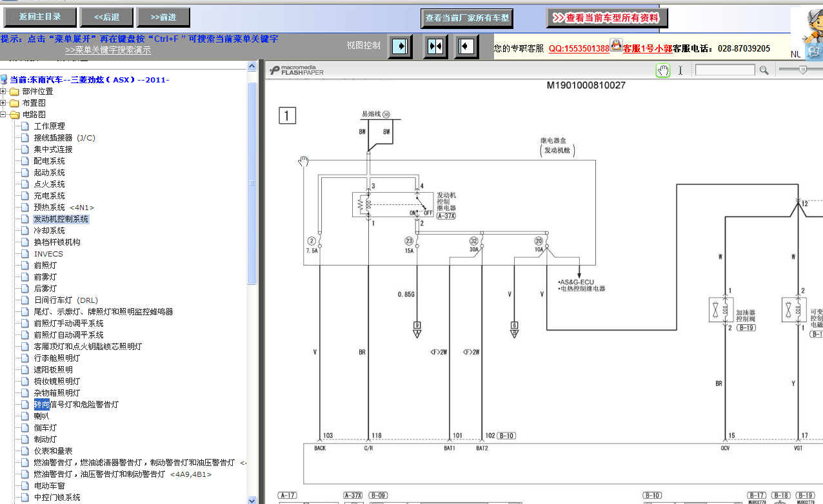Open 杂物箱照明灯 tree item
The image size is (823, 504).
pos(57,393)
